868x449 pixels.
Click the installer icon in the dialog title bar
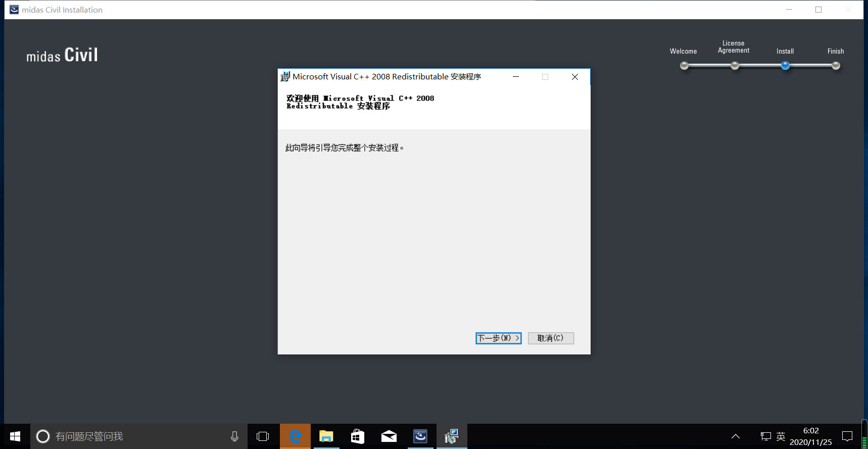285,76
